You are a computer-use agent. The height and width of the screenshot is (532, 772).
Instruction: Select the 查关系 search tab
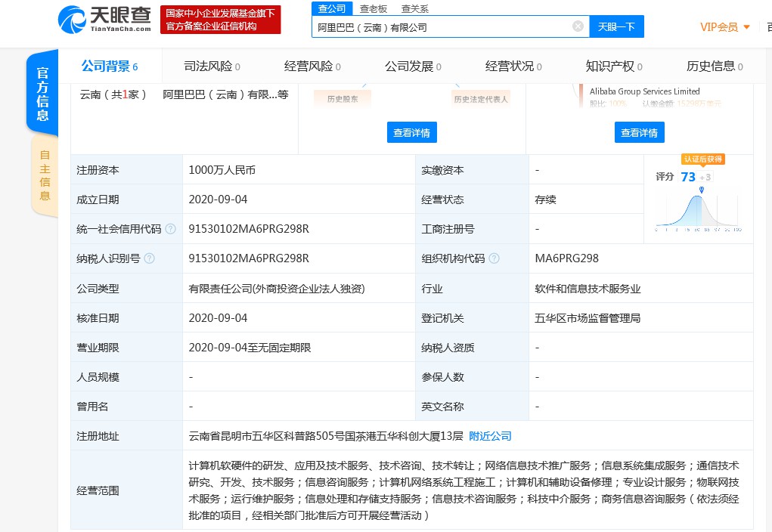414,9
